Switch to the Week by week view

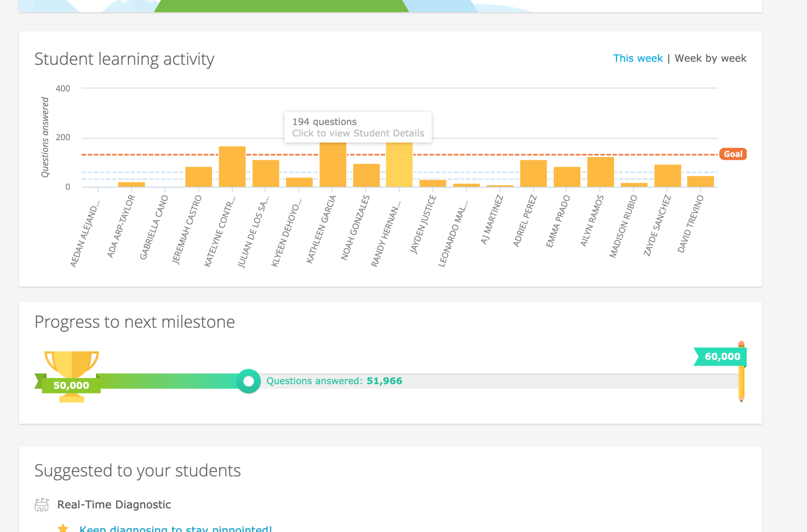click(x=710, y=58)
